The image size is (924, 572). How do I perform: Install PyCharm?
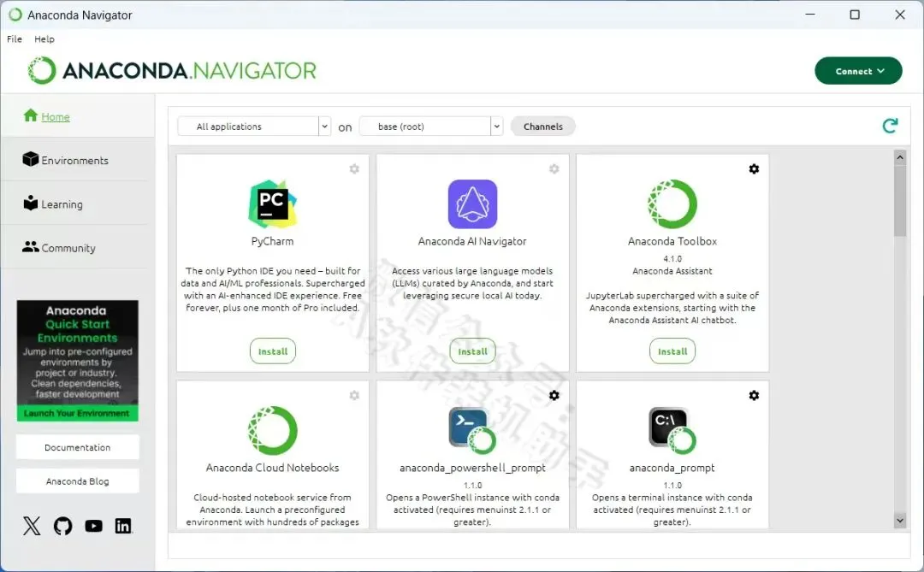pyautogui.click(x=273, y=351)
